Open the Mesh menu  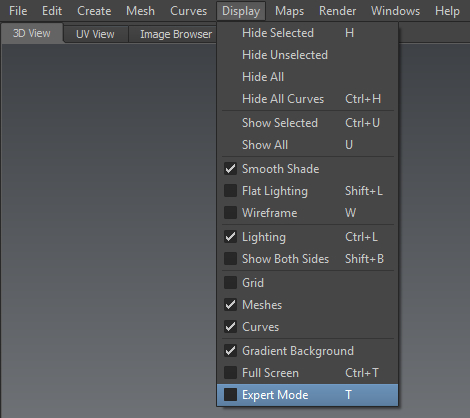140,11
